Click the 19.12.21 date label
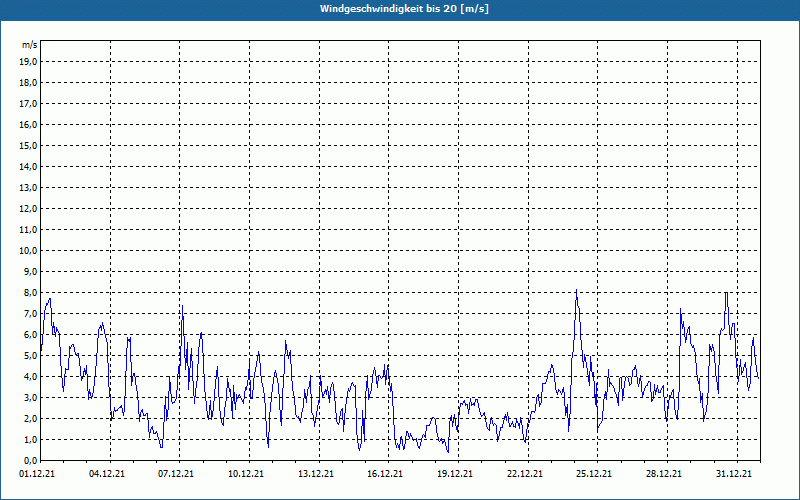Image resolution: width=800 pixels, height=500 pixels. click(x=455, y=474)
